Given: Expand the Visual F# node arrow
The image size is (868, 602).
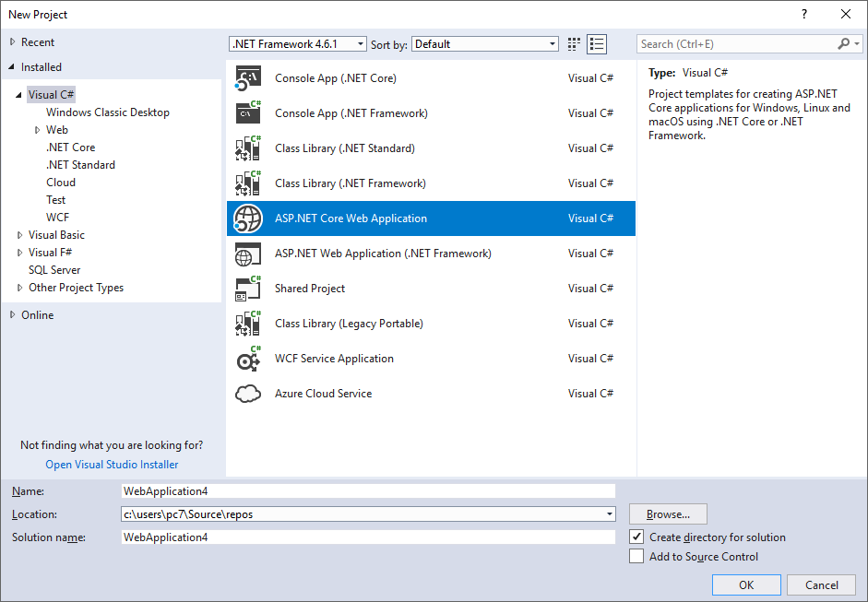Looking at the screenshot, I should (20, 253).
